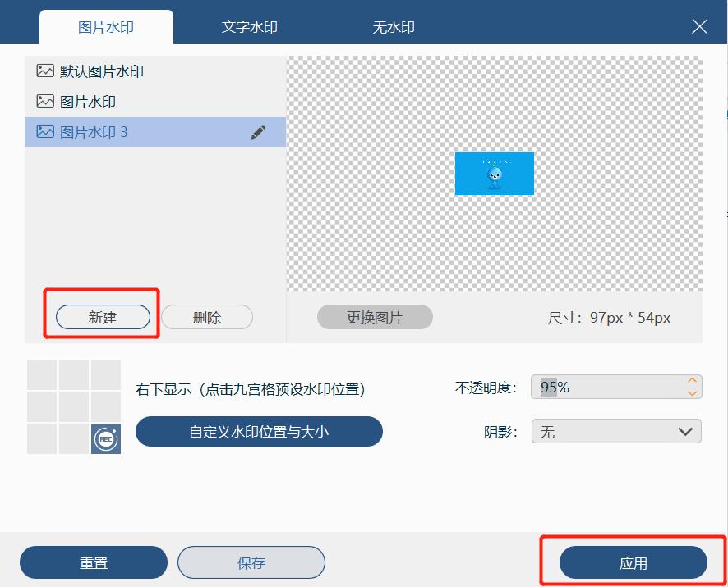Click the image icon beside 默认图片水印
This screenshot has height=587, width=728.
pos(44,71)
